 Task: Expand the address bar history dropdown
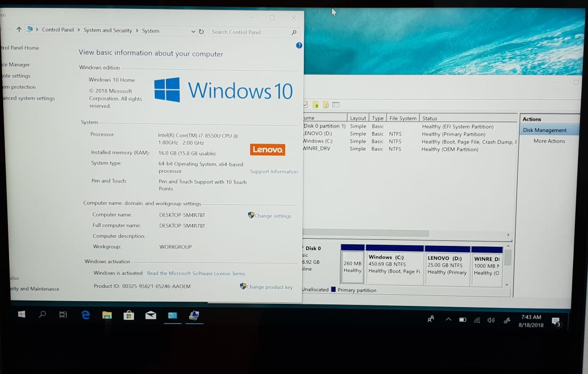pos(193,31)
